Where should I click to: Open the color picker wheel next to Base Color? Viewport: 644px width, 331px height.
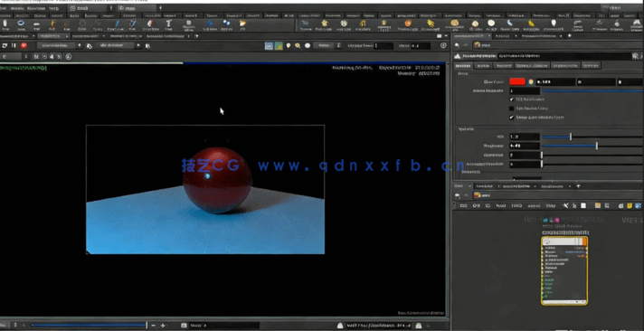[531, 81]
